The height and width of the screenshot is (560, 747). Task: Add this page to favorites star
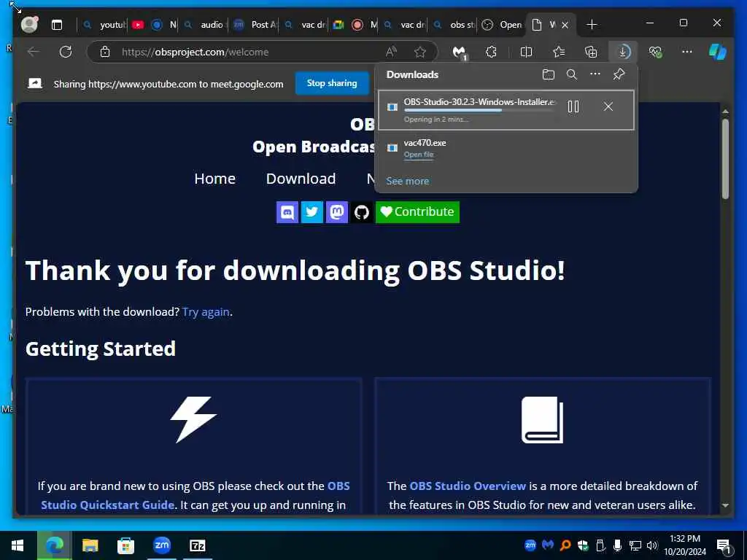coord(419,52)
